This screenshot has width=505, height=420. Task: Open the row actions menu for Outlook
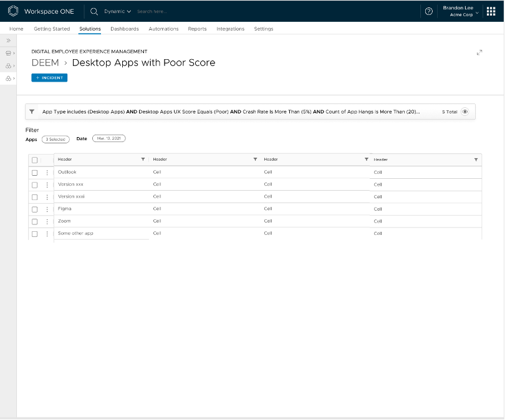pos(47,173)
